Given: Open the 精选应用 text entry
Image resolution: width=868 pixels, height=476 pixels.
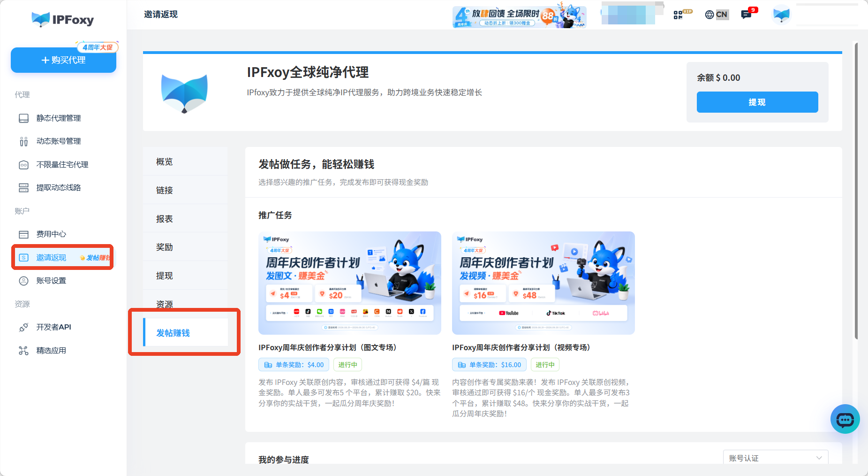Looking at the screenshot, I should point(51,351).
